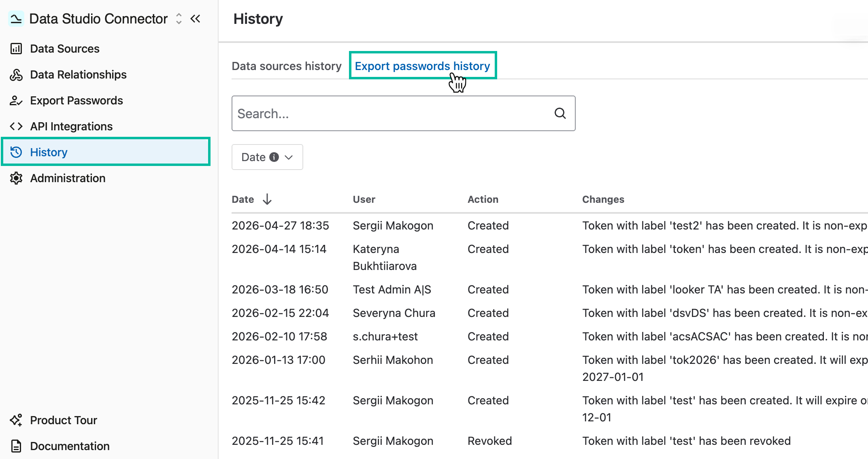Click the Date sort arrow icon
This screenshot has width=868, height=459.
[267, 199]
